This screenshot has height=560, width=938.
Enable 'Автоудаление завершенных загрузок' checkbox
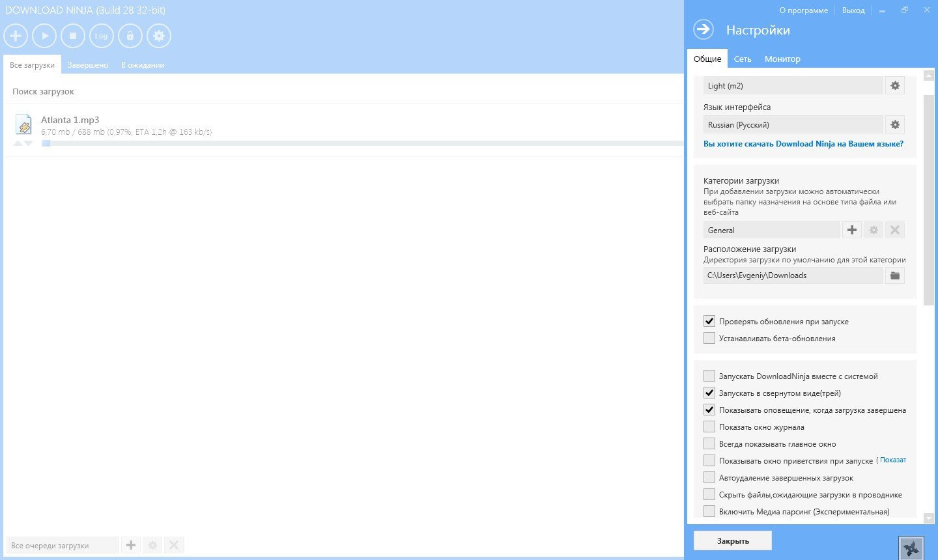click(709, 477)
